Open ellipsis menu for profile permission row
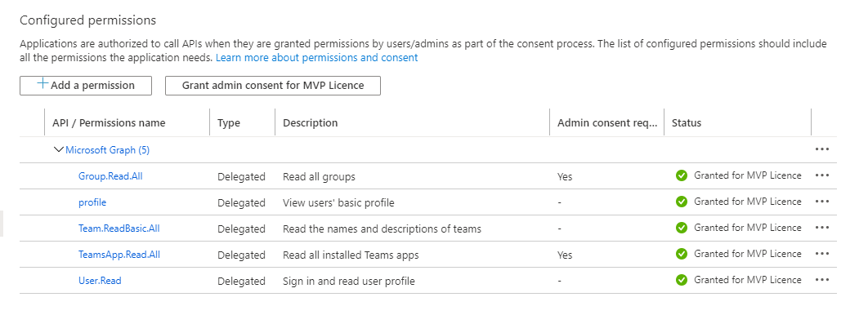The image size is (868, 315). pyautogui.click(x=822, y=201)
